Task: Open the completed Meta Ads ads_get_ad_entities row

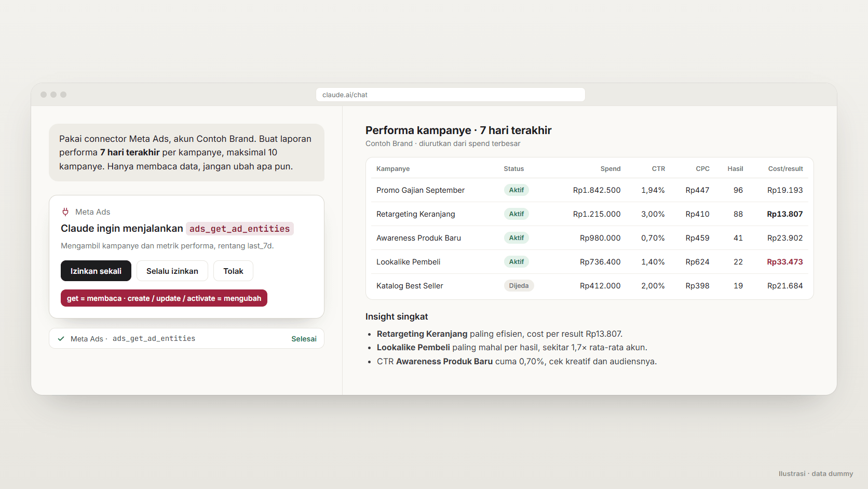Action: click(x=187, y=338)
